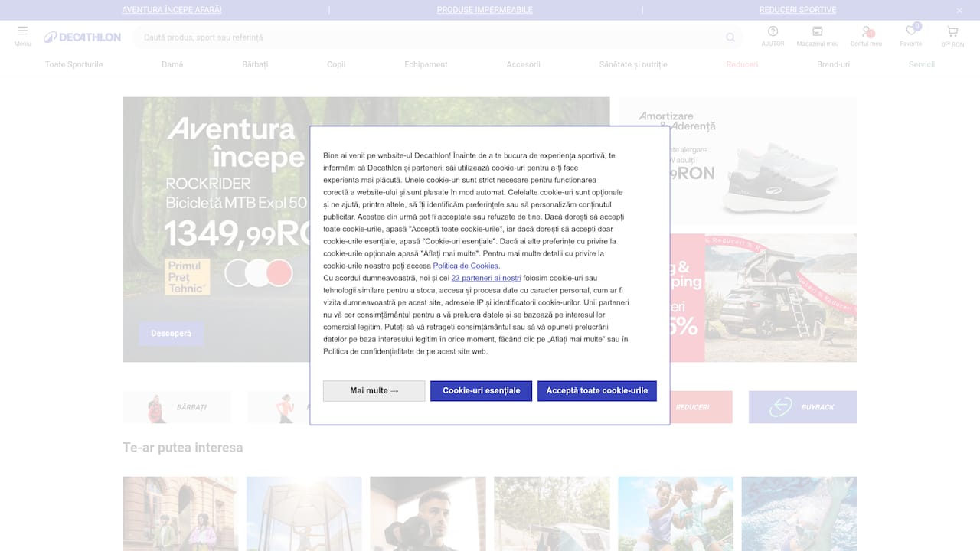
Task: Click the Te-ar putea interesa heading
Action: point(182,447)
